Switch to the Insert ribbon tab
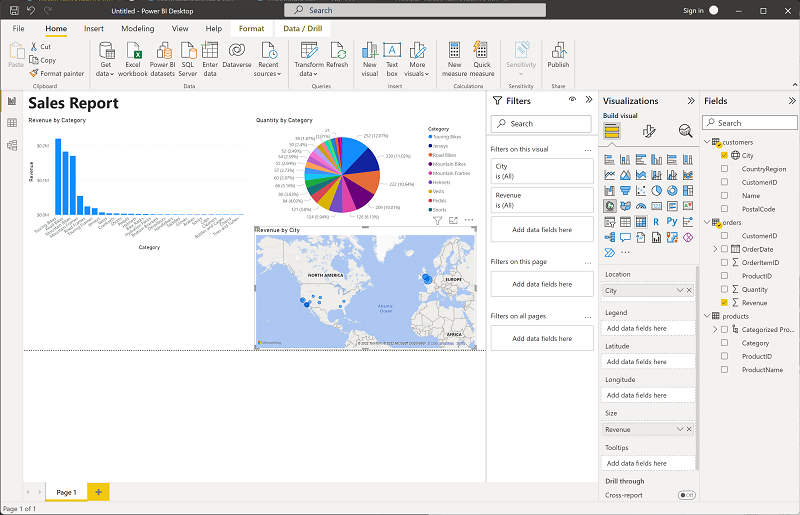This screenshot has width=800, height=515. [94, 29]
